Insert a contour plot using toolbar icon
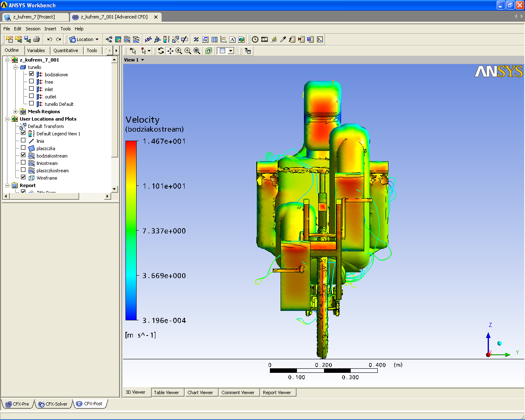This screenshot has height=420, width=525. point(118,39)
